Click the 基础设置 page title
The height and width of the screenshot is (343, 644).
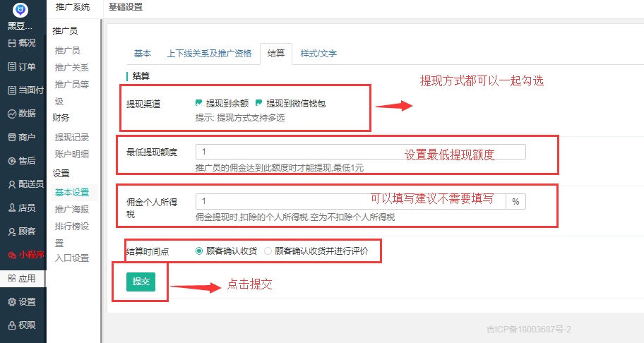(x=126, y=7)
